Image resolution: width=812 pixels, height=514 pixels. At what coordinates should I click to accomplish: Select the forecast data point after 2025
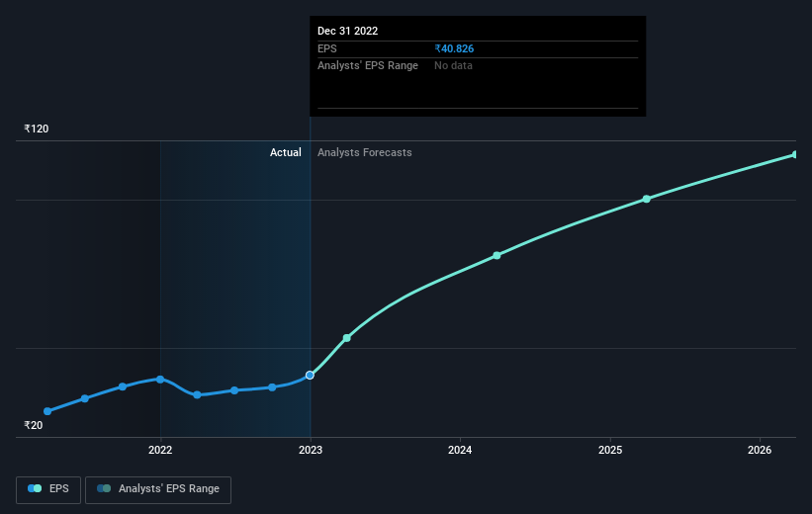[646, 199]
